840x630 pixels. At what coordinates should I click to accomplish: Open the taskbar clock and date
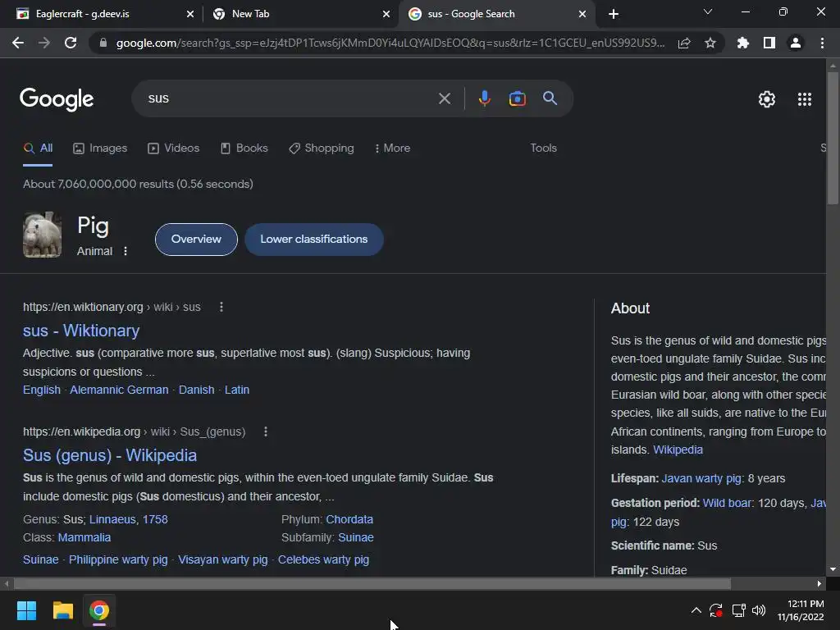click(x=801, y=610)
